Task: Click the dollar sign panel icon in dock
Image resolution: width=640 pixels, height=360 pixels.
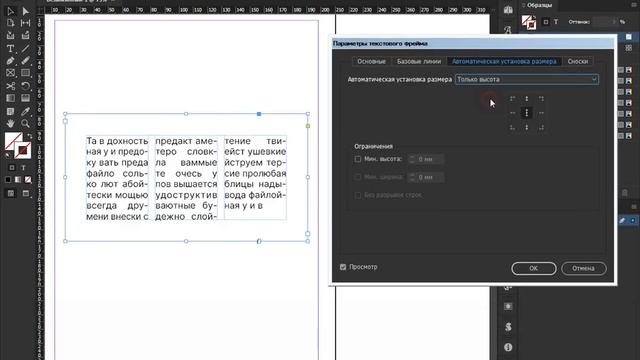Action: pyautogui.click(x=508, y=327)
